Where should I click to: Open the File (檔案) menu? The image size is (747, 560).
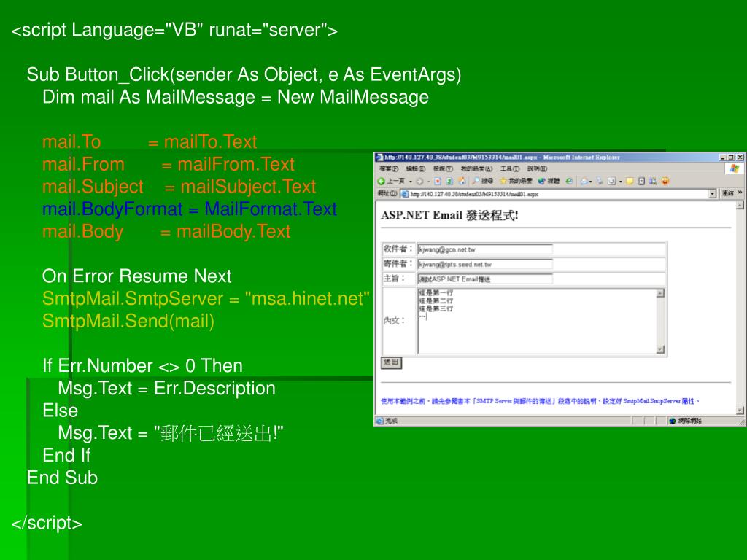(x=389, y=168)
